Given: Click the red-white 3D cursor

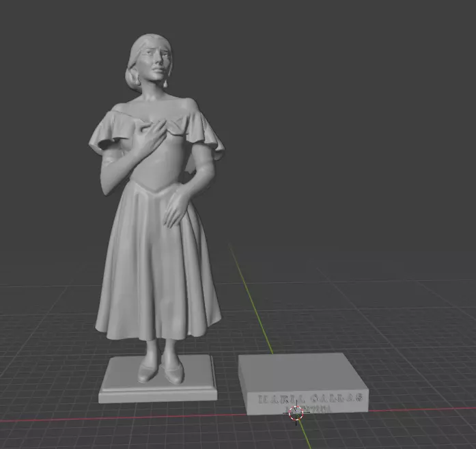Looking at the screenshot, I should click(x=296, y=413).
